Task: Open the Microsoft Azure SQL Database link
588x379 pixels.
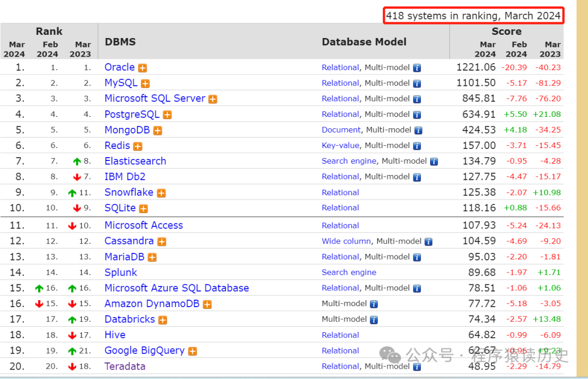Action: coord(176,288)
